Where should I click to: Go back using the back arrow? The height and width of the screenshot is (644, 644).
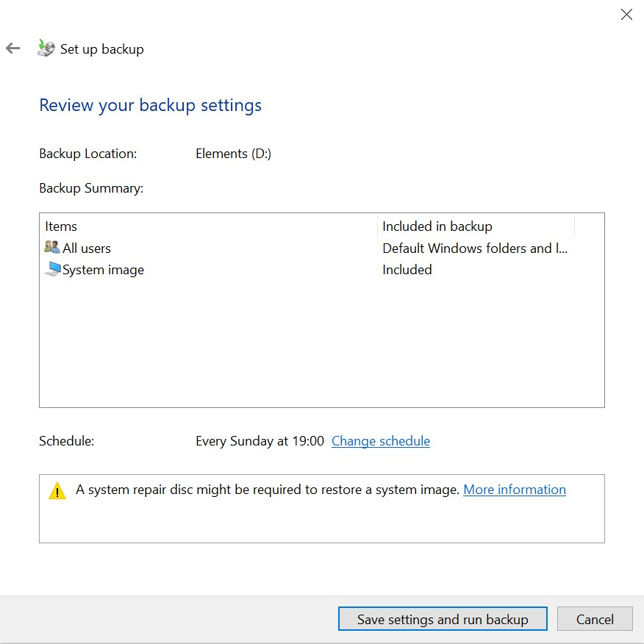(x=12, y=49)
